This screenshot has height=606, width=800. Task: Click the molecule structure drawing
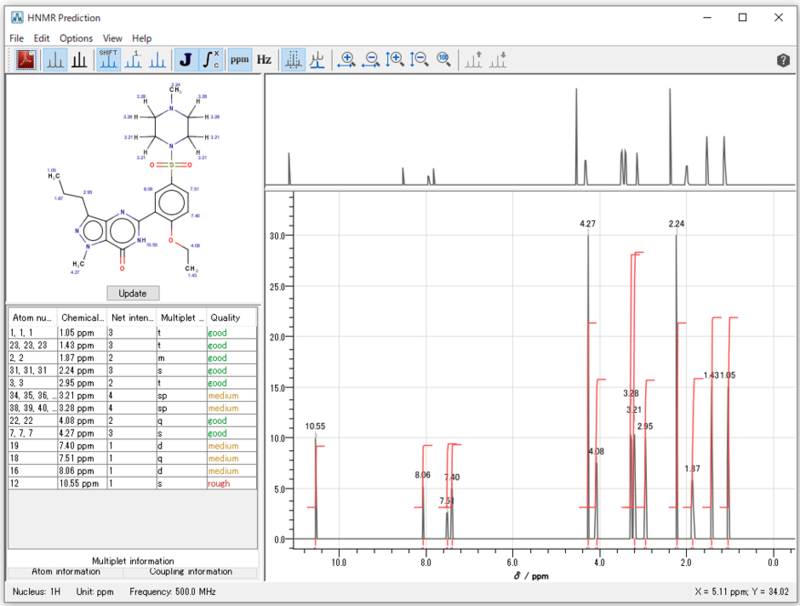tap(134, 180)
